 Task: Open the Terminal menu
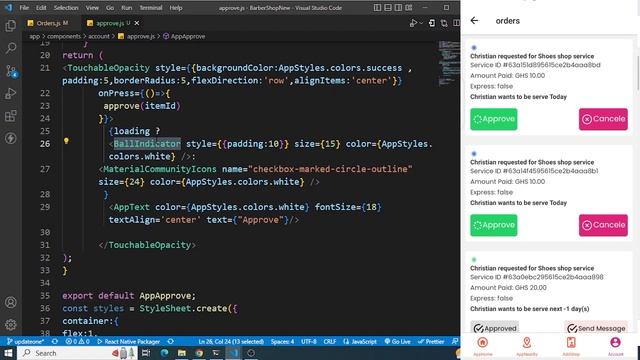151,8
